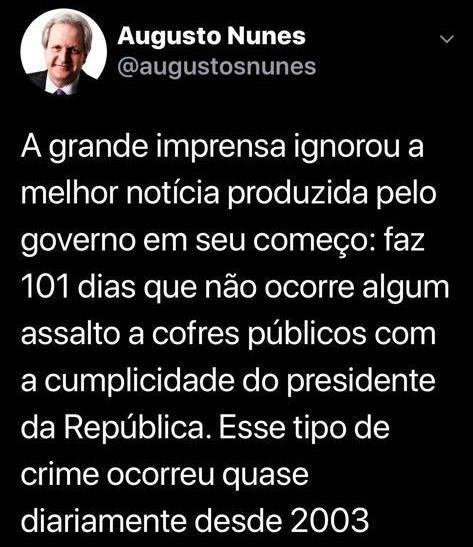Click the word 'presidente' in the tweet
The width and height of the screenshot is (473, 547).
point(361,381)
